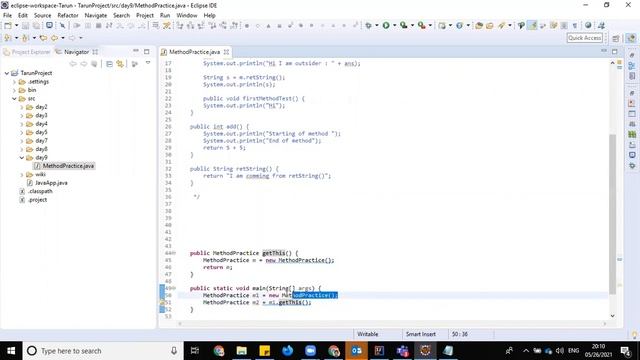
Task: Click editor scroll down arrow
Action: click(612, 316)
